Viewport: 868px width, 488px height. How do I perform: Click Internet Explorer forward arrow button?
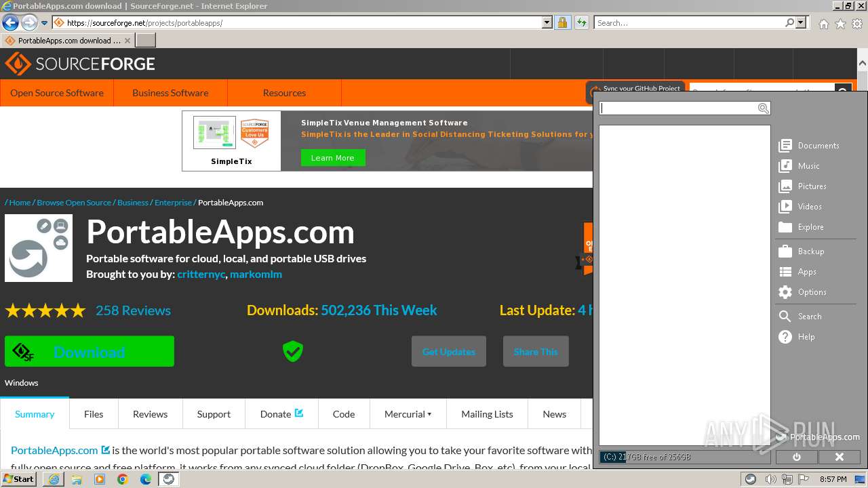(29, 23)
